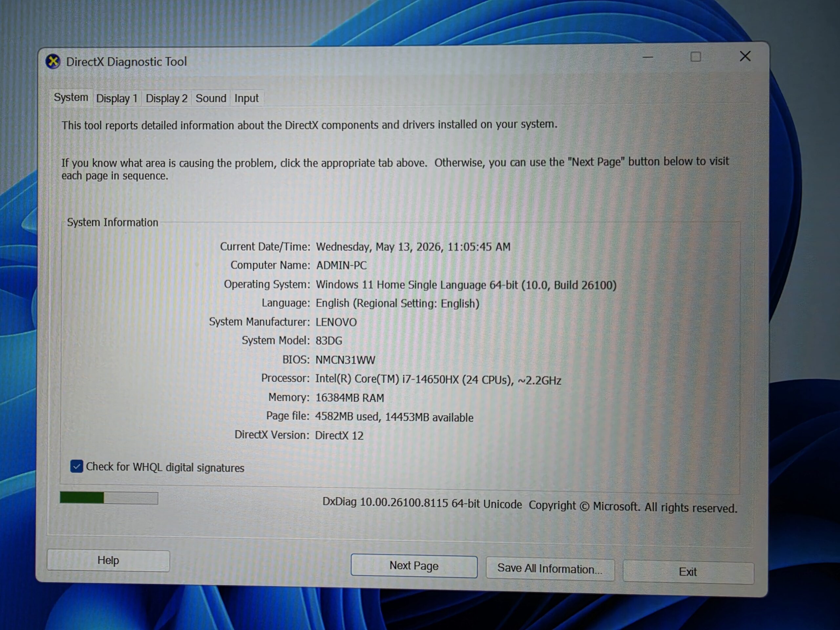Screen dimensions: 840x630
Task: Select the manufacturer value LENOVO
Action: click(x=336, y=323)
